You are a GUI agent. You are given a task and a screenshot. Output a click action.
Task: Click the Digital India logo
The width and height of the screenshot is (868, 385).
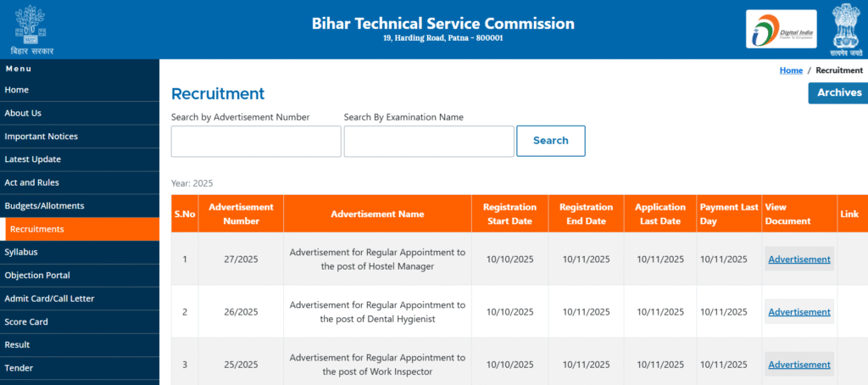click(x=781, y=29)
